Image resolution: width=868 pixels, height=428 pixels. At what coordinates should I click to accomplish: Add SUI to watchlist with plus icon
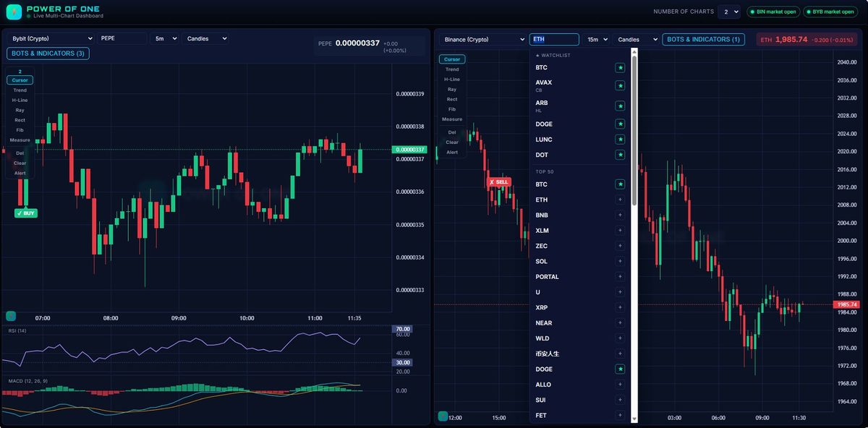tap(620, 400)
